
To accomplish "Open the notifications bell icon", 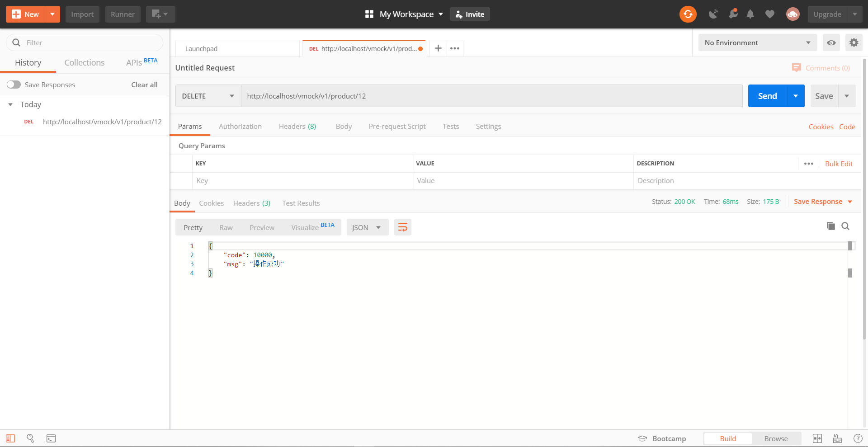I will click(x=750, y=14).
